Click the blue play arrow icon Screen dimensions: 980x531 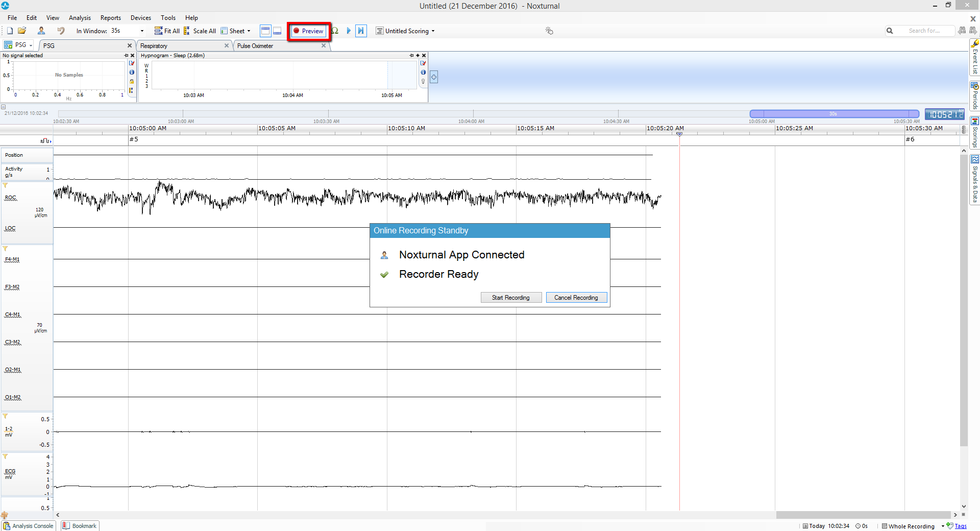click(349, 31)
